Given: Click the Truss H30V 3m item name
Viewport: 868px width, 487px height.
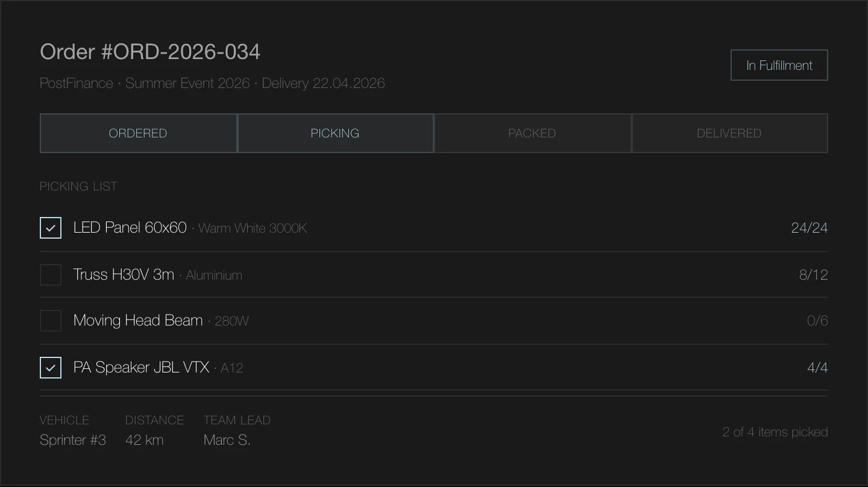Looking at the screenshot, I should 124,275.
